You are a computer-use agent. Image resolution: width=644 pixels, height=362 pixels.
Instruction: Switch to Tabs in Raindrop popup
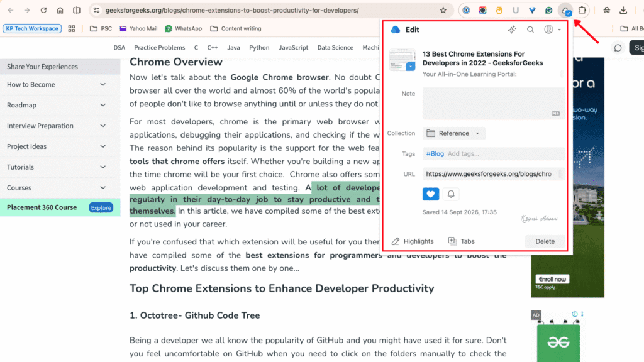click(x=462, y=241)
